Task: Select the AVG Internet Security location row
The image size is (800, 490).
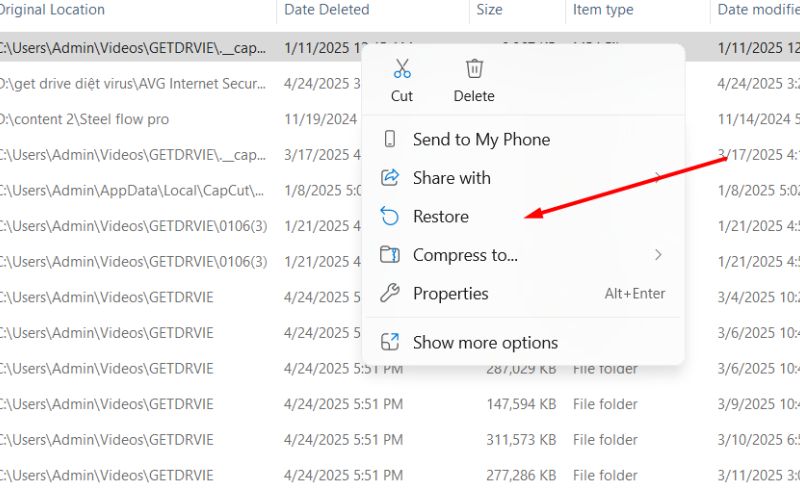Action: tap(133, 83)
